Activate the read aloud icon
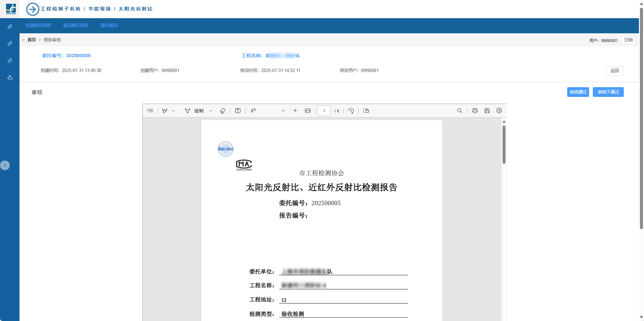The image size is (644, 321). click(253, 111)
